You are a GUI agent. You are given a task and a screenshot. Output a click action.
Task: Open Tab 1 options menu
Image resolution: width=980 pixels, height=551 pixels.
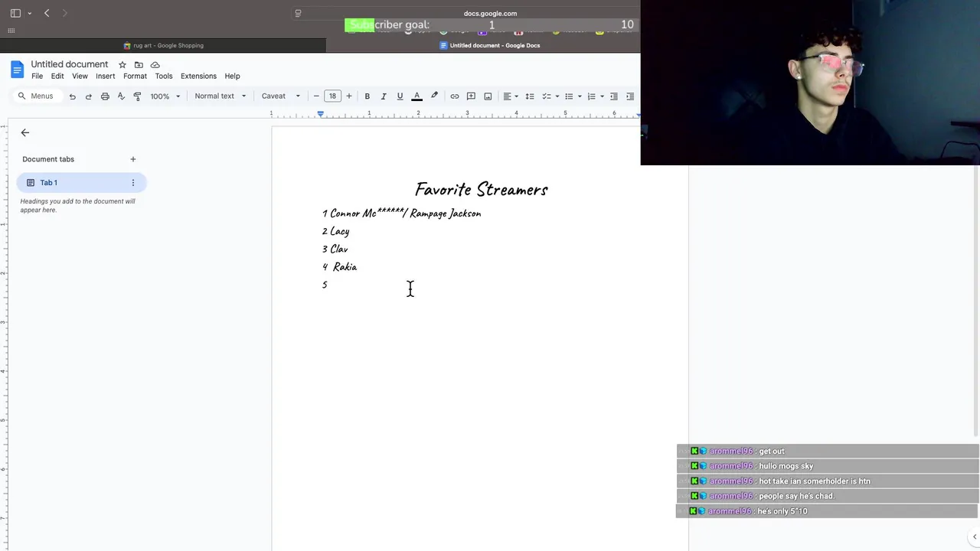tap(132, 183)
